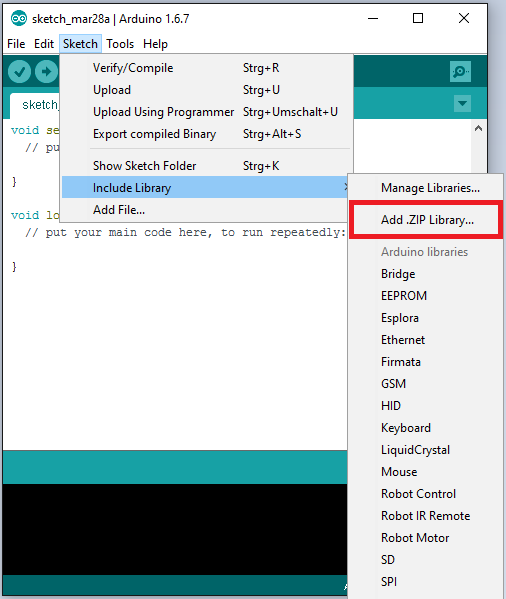506x599 pixels.
Task: Close the open Sketch menu
Action: (80, 44)
